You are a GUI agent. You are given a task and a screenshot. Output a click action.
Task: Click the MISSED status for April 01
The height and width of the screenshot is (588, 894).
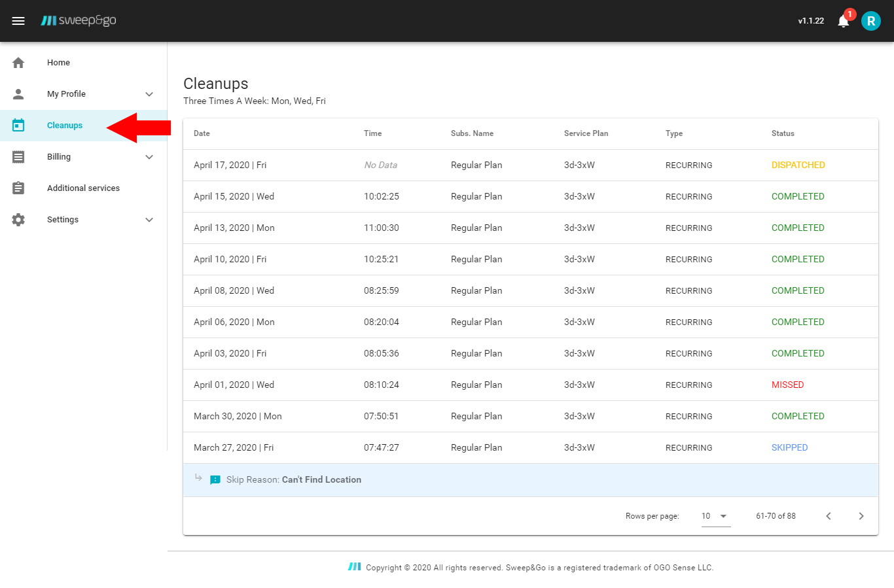(x=787, y=385)
